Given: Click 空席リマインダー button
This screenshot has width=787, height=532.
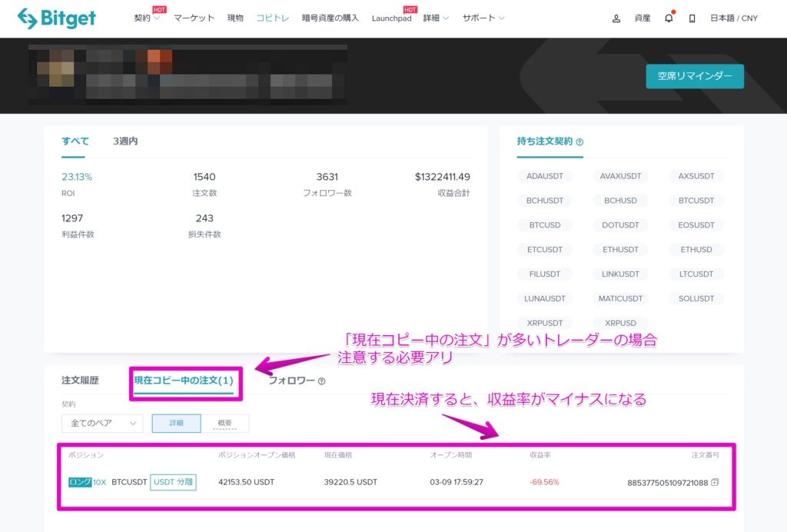Looking at the screenshot, I should point(695,76).
